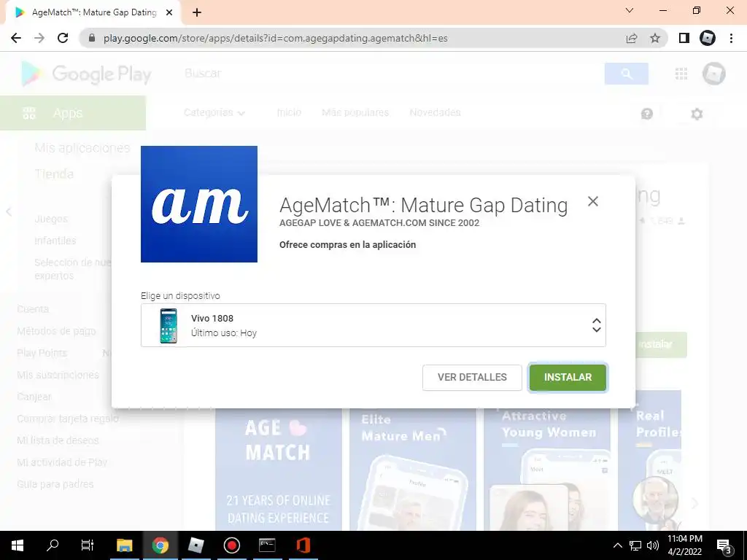Viewport: 747px width, 560px height.
Task: Open the Novedades tab
Action: pyautogui.click(x=435, y=112)
